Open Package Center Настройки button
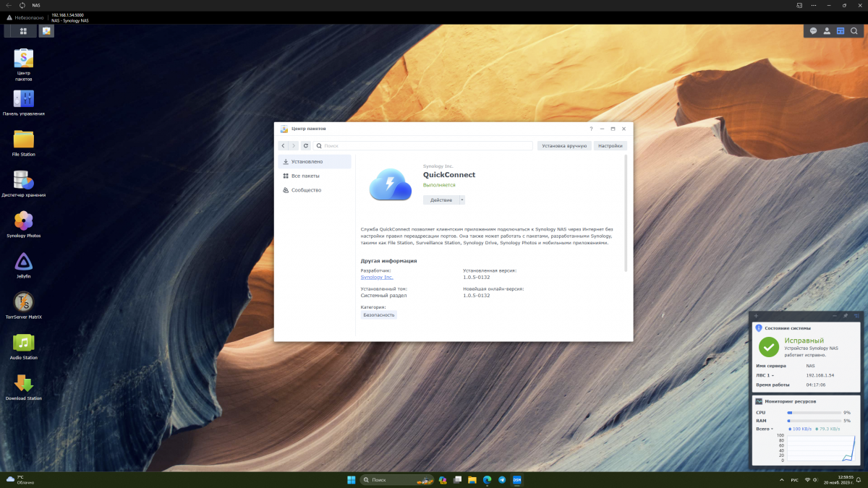The height and width of the screenshot is (488, 868). [610, 145]
